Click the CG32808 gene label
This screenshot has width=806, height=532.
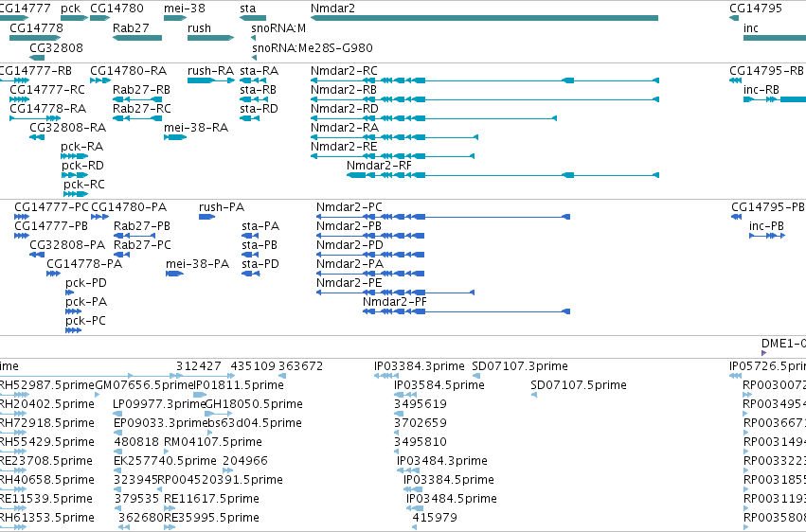(x=56, y=47)
